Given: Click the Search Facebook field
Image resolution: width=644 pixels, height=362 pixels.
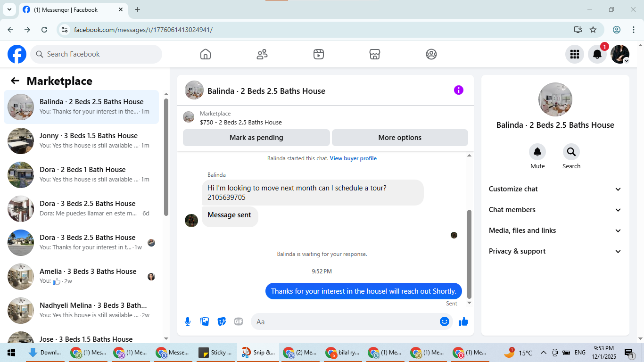Looking at the screenshot, I should click(x=96, y=54).
